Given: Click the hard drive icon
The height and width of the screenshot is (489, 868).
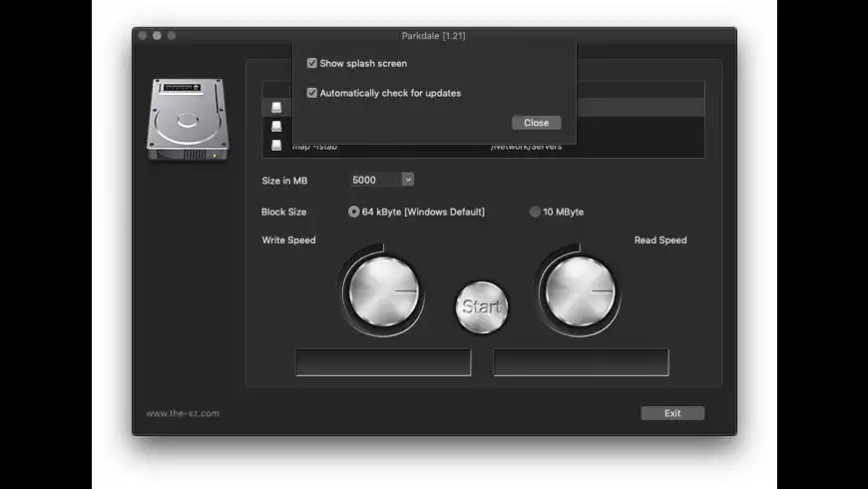Looking at the screenshot, I should tap(188, 120).
